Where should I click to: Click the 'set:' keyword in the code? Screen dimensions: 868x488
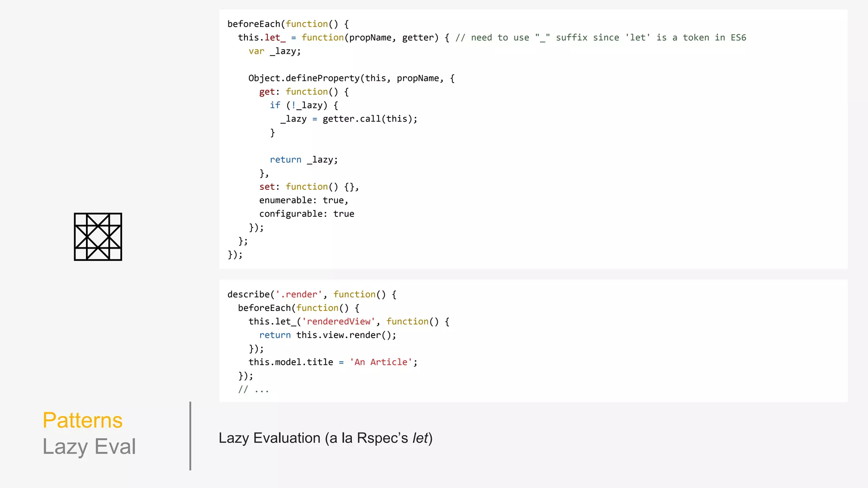[x=267, y=187]
